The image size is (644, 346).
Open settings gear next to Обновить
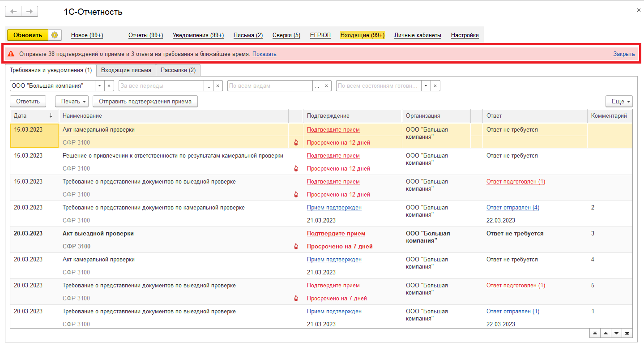55,35
